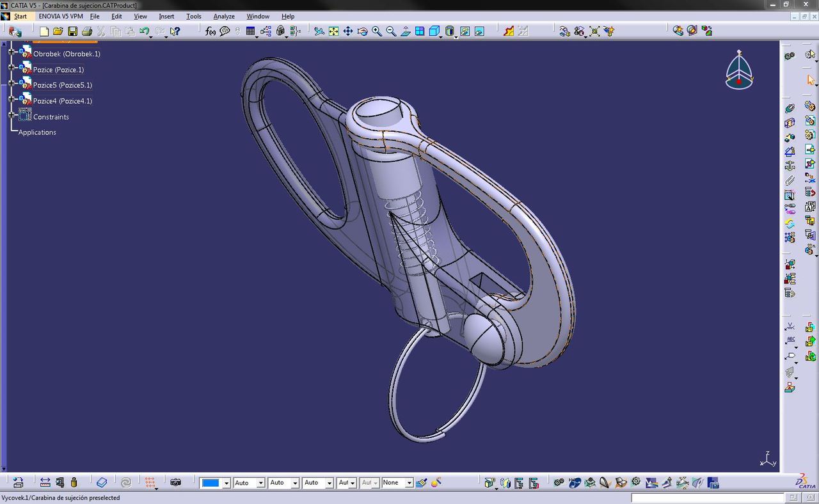819x504 pixels.
Task: Open the Tools menu
Action: click(x=193, y=16)
